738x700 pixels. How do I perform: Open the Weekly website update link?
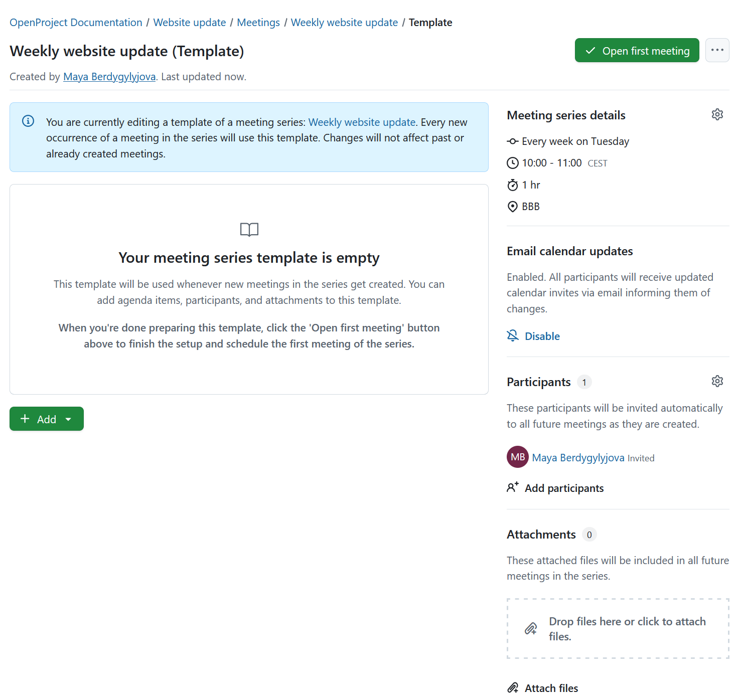tap(344, 22)
